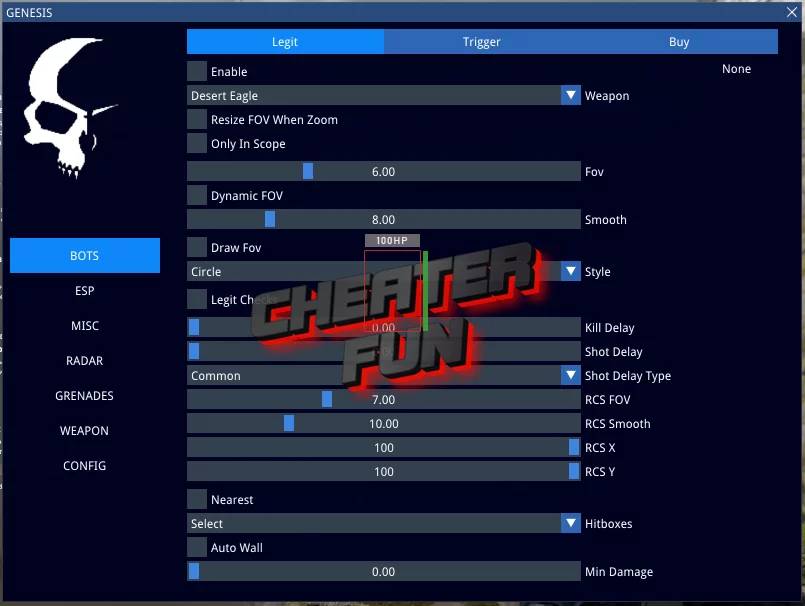
Task: Navigate to the CONFIG section
Action: [x=84, y=465]
